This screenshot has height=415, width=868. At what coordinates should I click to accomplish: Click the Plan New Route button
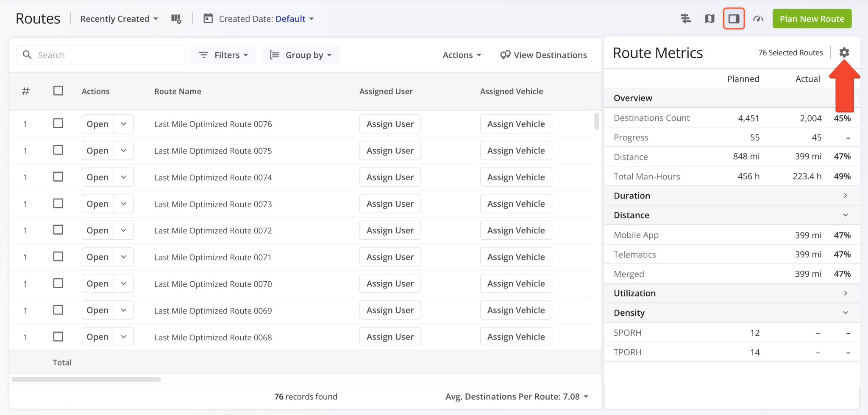point(812,18)
